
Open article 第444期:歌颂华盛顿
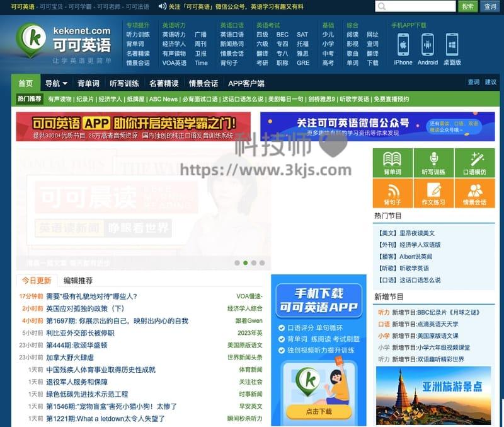77,345
